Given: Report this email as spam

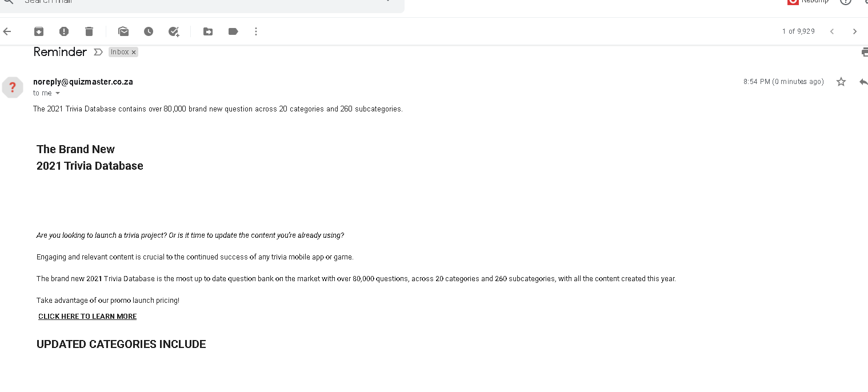Looking at the screenshot, I should [x=64, y=31].
